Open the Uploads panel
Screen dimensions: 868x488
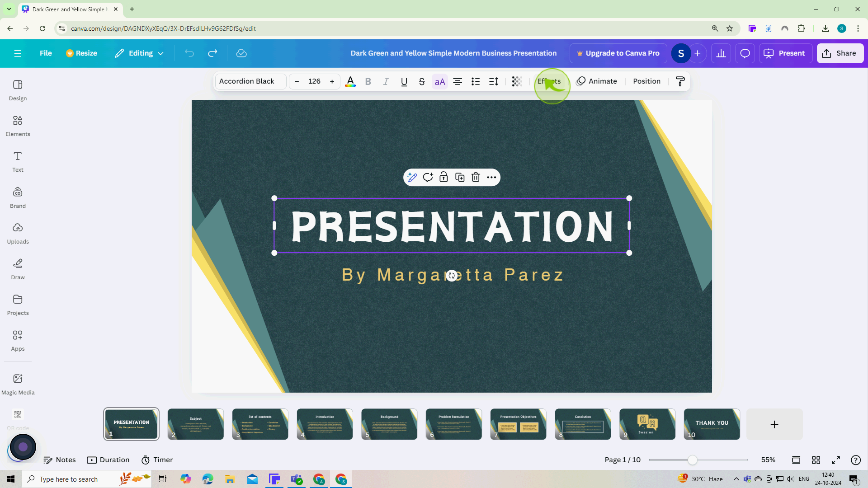click(x=18, y=234)
